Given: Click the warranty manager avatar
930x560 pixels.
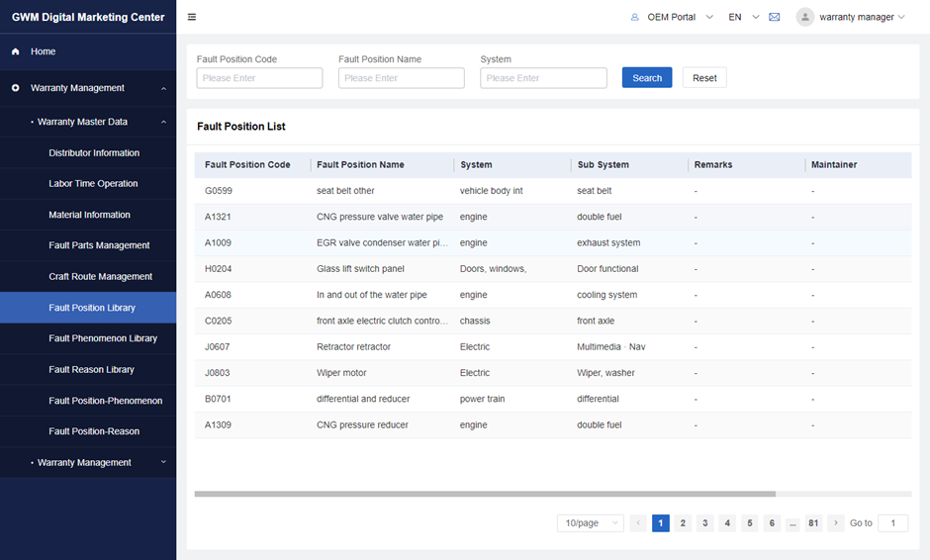Looking at the screenshot, I should 805,17.
